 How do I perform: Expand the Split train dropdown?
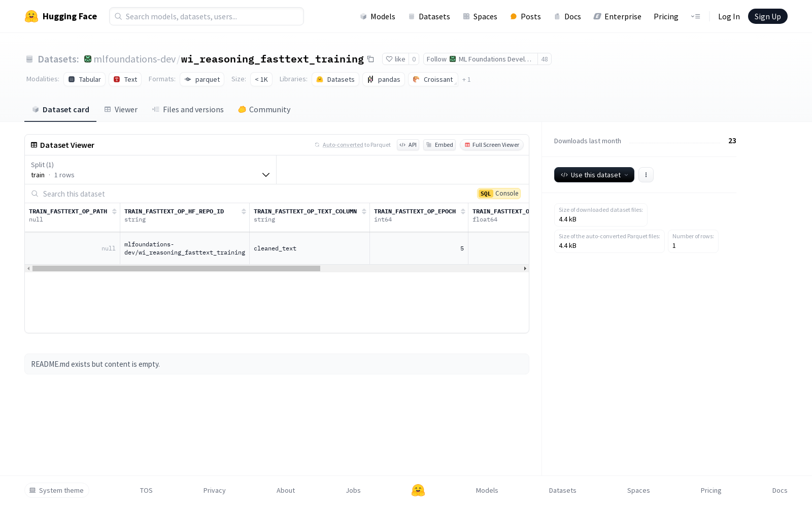click(x=150, y=170)
